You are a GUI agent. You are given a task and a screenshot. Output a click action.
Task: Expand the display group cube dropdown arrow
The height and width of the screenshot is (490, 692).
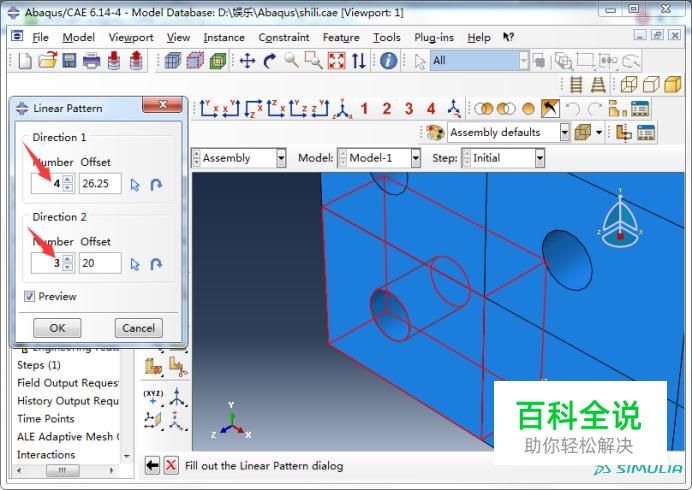pyautogui.click(x=599, y=132)
